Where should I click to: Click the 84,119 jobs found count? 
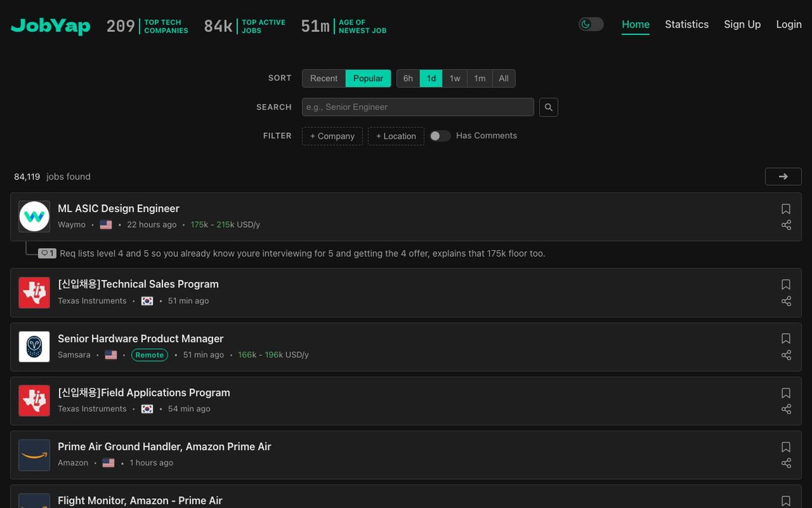click(x=52, y=176)
